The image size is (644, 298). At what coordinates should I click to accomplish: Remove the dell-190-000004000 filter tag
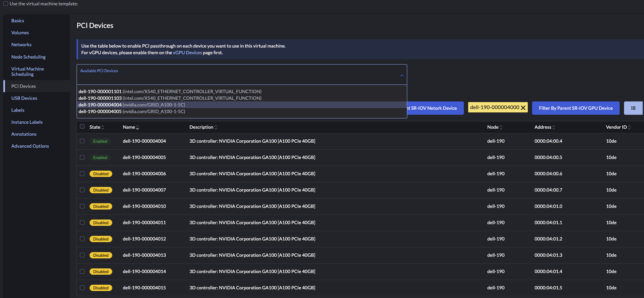[x=523, y=108]
